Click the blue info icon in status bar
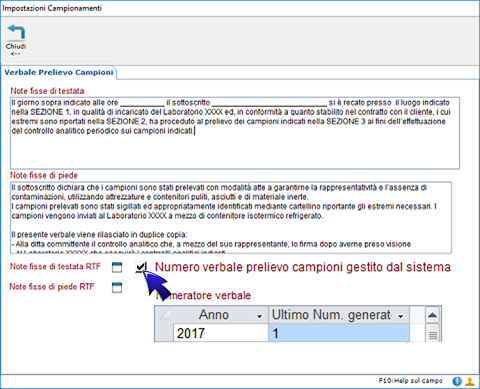 (457, 381)
